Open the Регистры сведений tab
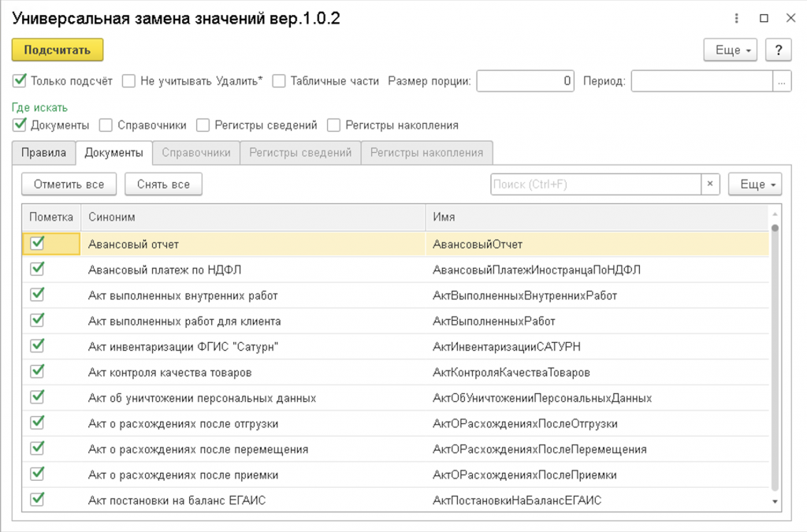 click(300, 153)
